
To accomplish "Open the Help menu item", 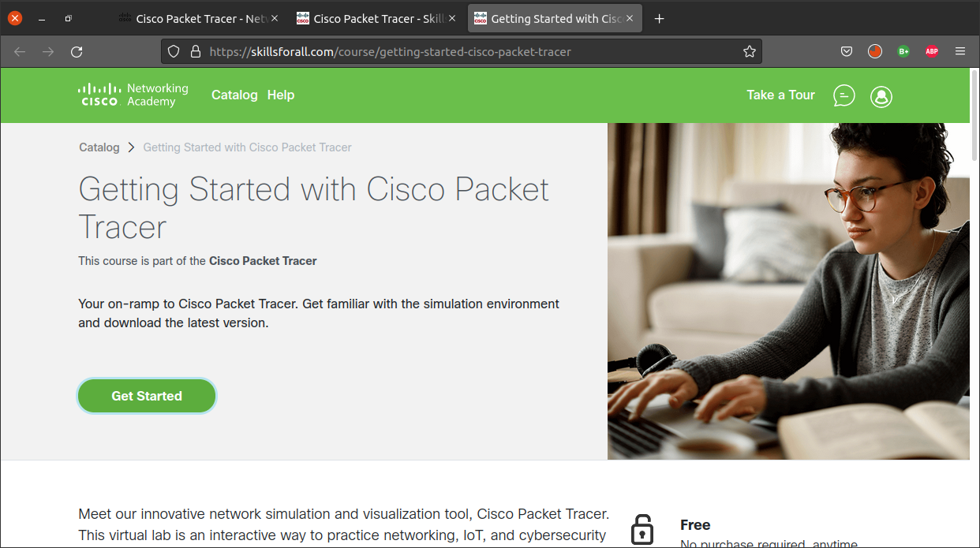I will [280, 95].
